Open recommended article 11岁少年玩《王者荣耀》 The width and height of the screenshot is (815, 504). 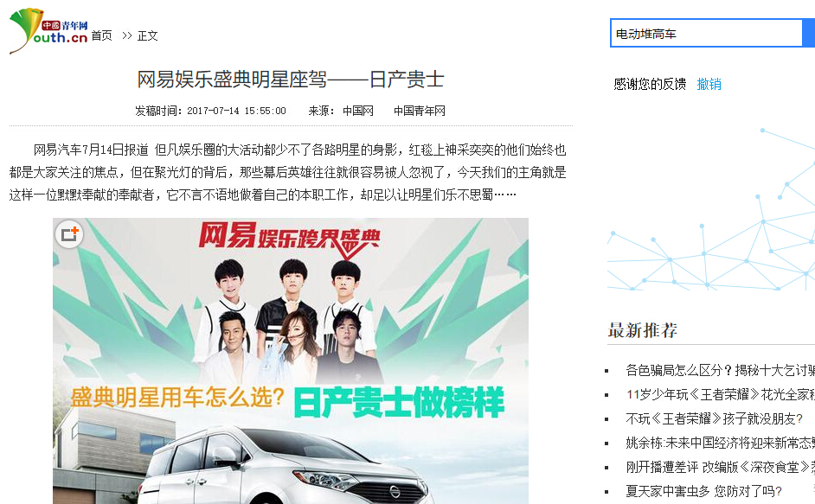(x=720, y=394)
